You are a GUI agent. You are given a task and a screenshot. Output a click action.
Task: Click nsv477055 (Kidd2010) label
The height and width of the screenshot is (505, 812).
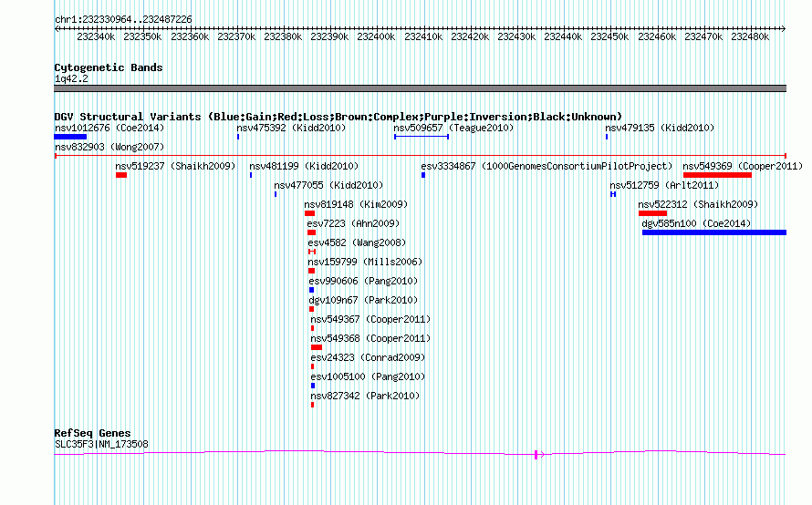point(328,185)
